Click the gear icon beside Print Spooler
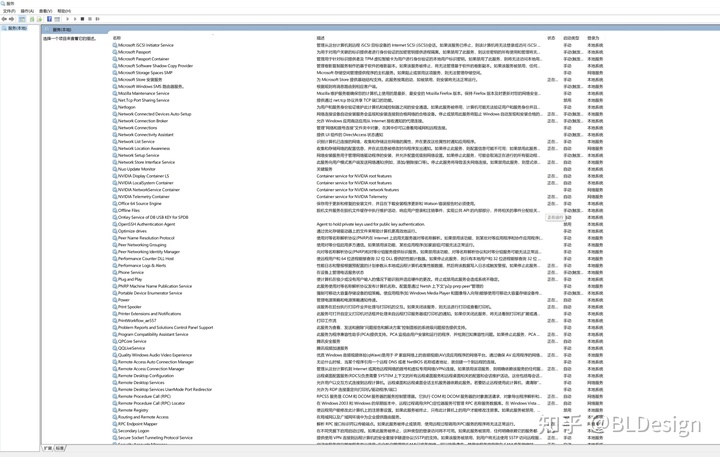Image resolution: width=720 pixels, height=457 pixels. (115, 307)
